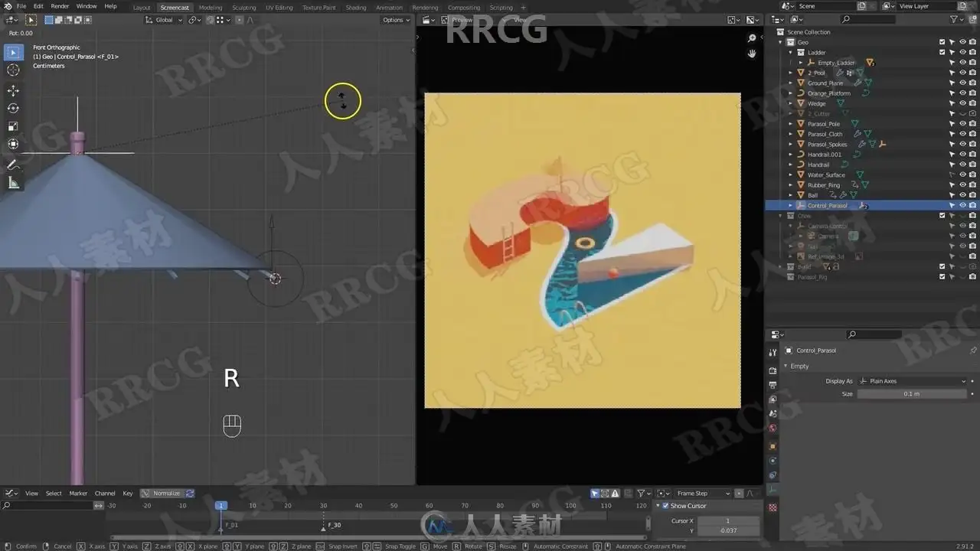Expand the 2_Pool object tree
This screenshot has height=551, width=980.
[x=791, y=73]
